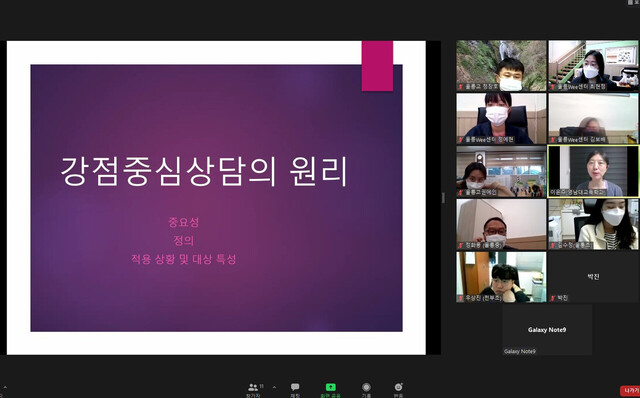Select the 울릉중 participant with glasses tile

pos(501,224)
